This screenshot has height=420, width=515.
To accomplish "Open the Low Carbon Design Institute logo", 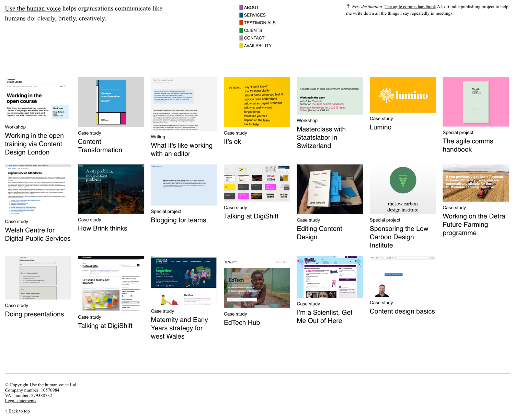I will point(403,189).
